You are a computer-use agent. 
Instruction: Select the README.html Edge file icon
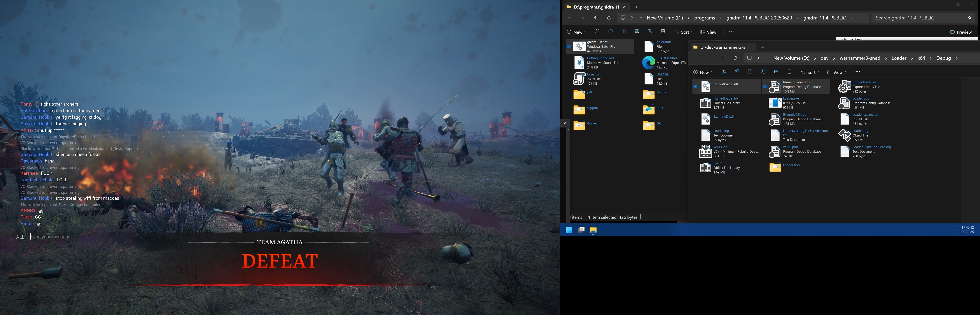(x=649, y=63)
